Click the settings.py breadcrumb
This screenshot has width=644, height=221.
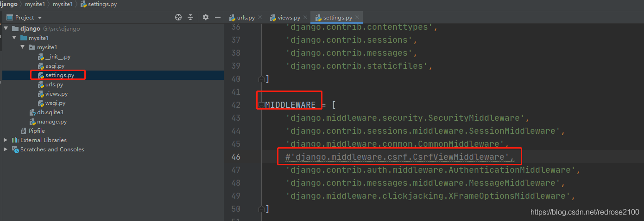click(98, 4)
